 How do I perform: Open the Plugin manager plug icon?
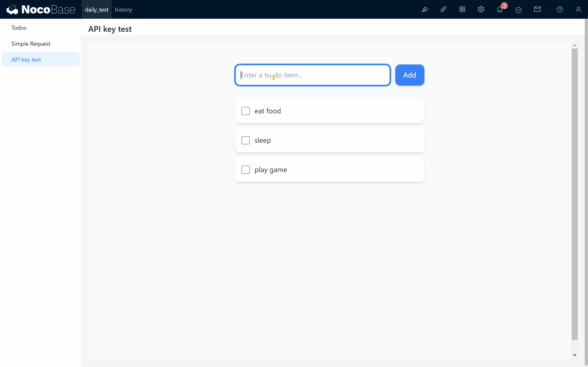(443, 9)
